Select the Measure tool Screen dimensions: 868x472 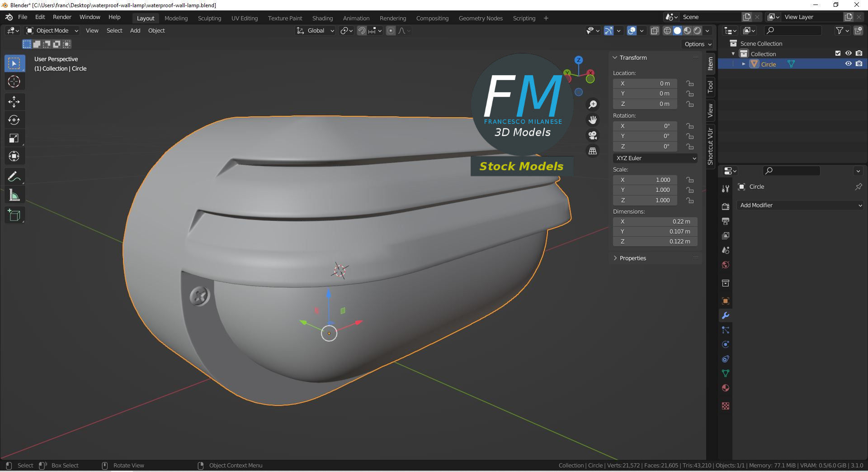[14, 195]
